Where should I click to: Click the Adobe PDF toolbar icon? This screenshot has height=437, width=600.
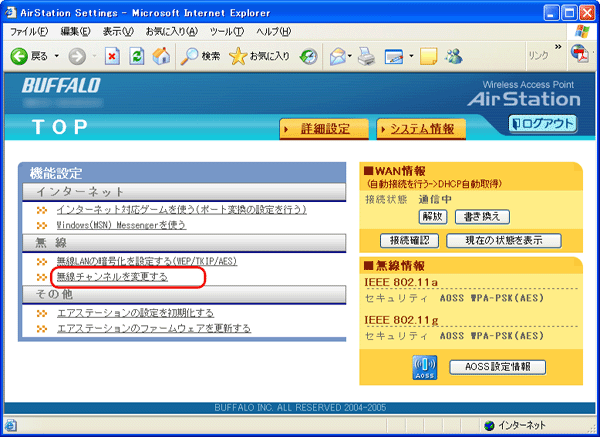pyautogui.click(x=580, y=54)
